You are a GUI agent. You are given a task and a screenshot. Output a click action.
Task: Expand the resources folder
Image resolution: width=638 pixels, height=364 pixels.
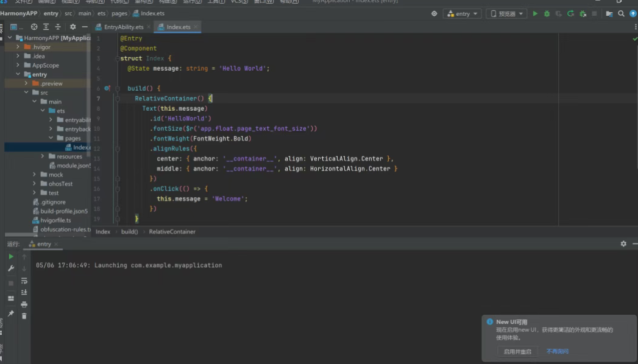[x=42, y=156]
